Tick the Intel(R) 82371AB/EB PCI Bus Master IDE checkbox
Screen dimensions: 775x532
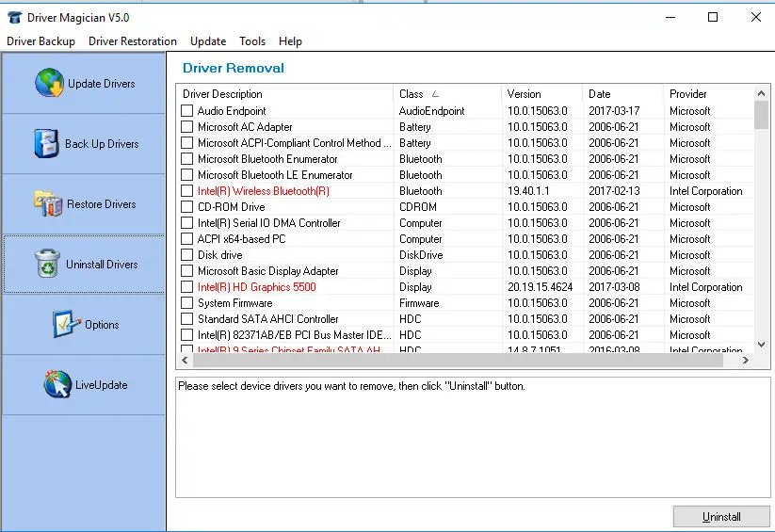[x=186, y=334]
